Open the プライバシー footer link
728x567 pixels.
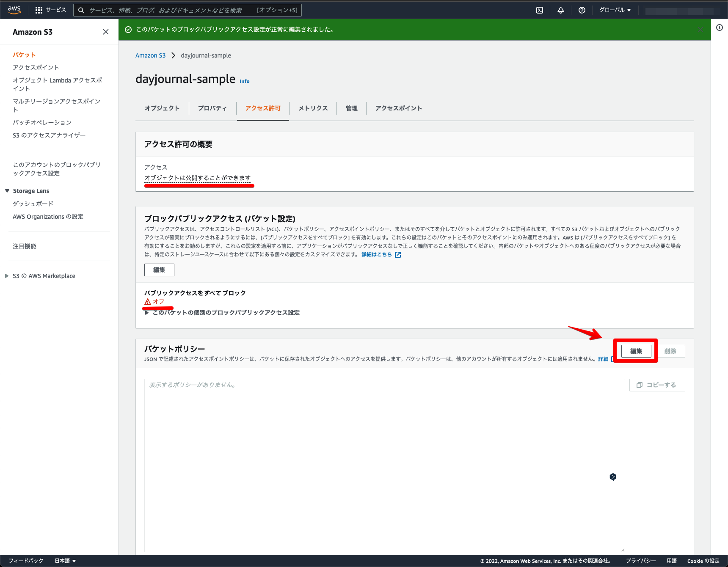tap(641, 561)
